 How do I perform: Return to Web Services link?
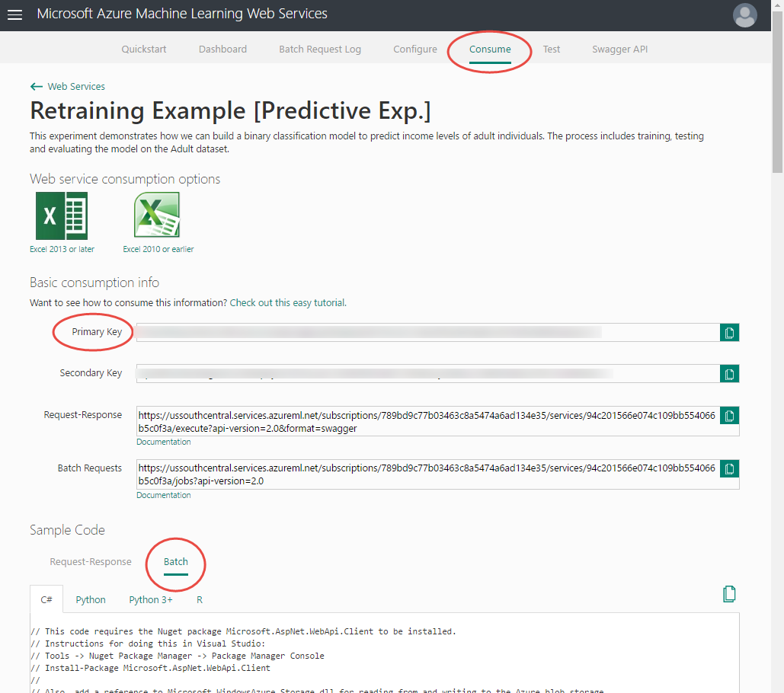[x=76, y=87]
